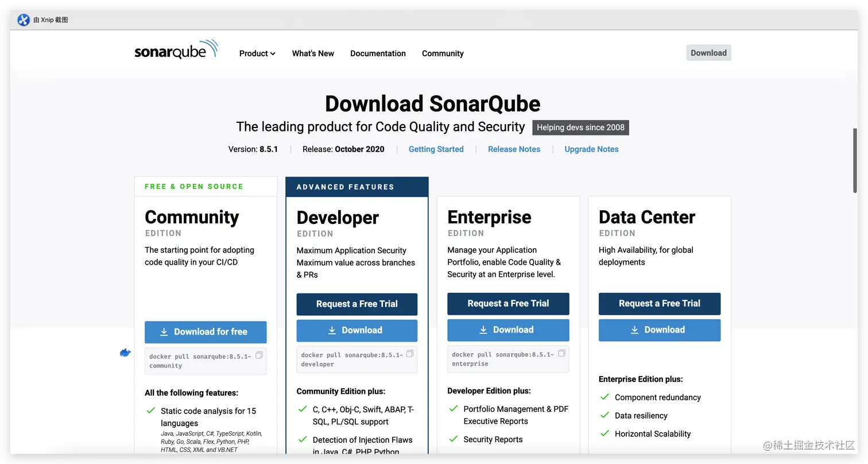Open the Getting Started link
868x464 pixels.
(x=436, y=149)
